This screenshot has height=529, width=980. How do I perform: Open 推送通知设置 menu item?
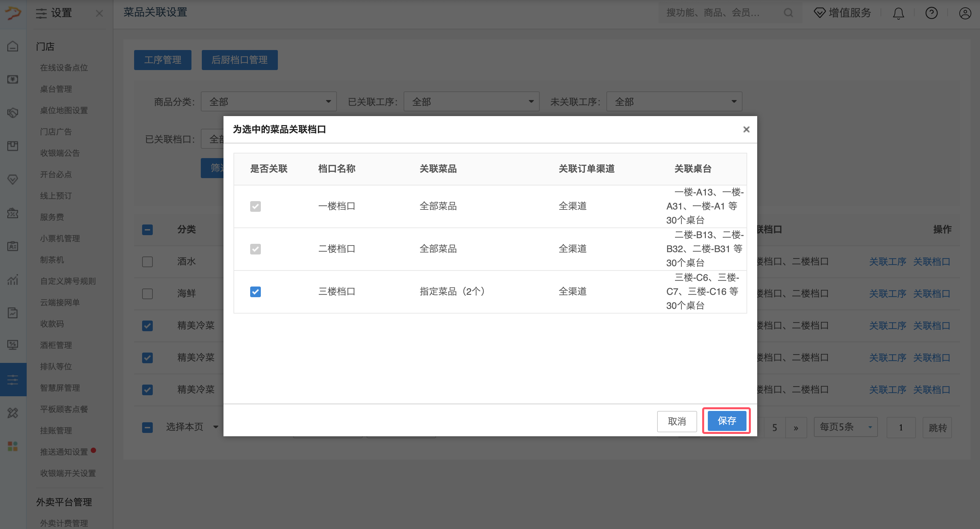point(64,452)
